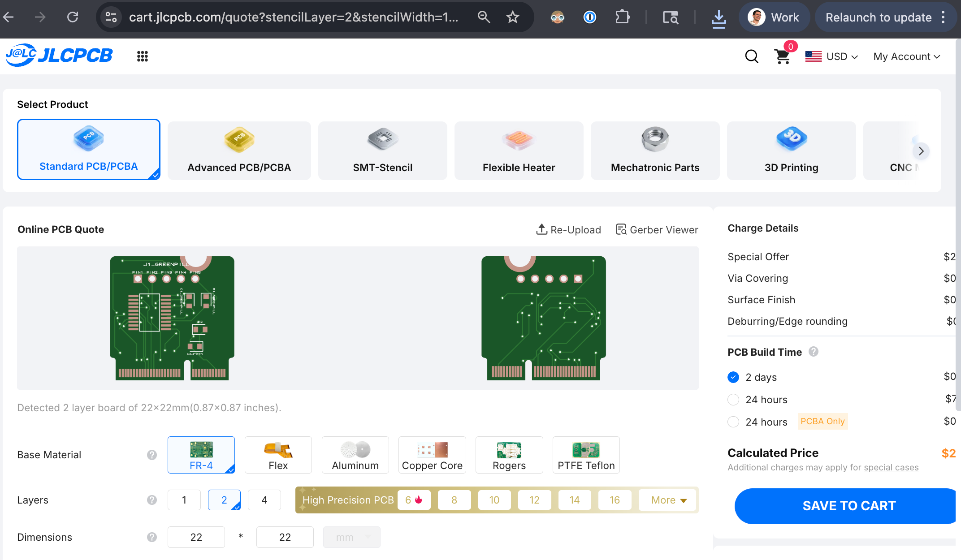Click the Base Material help question icon
This screenshot has width=961, height=560.
pyautogui.click(x=152, y=455)
